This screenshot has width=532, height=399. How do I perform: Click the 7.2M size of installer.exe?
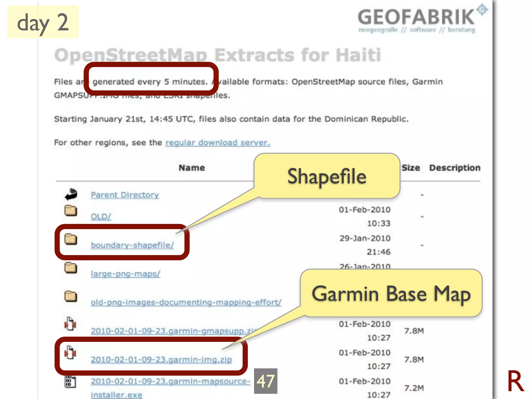[414, 388]
